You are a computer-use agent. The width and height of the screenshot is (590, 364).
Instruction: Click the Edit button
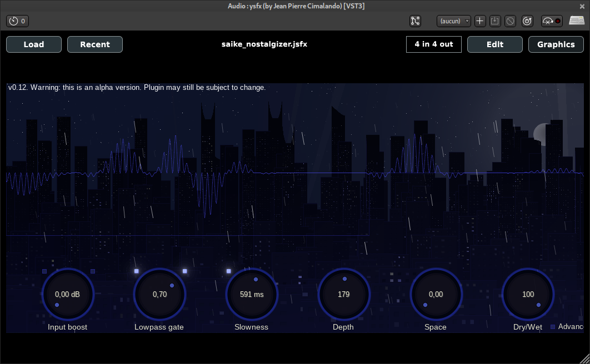(x=495, y=44)
